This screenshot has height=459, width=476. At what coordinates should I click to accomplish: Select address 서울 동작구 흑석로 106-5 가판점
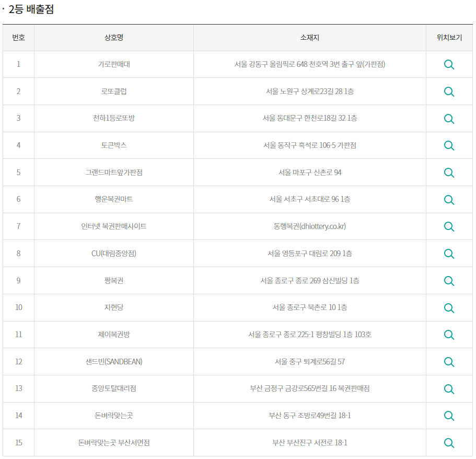click(x=310, y=145)
